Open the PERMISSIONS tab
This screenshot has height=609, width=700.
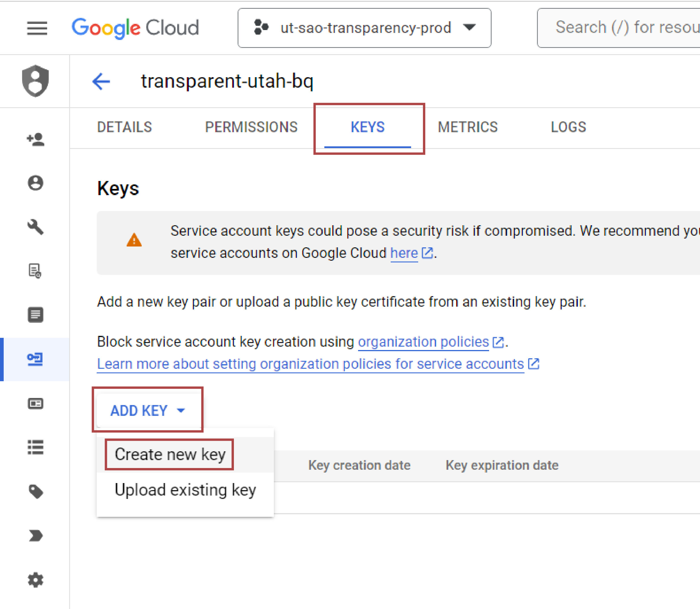(x=251, y=127)
